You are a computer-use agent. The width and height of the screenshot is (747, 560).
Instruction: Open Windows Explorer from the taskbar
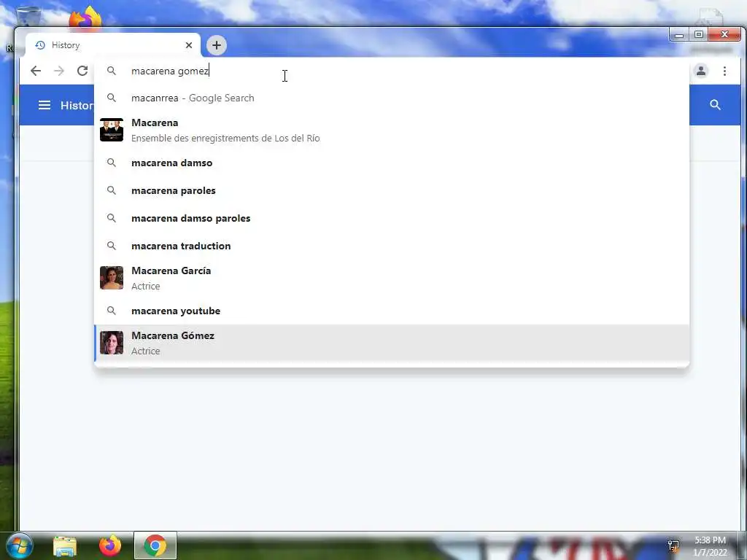65,546
